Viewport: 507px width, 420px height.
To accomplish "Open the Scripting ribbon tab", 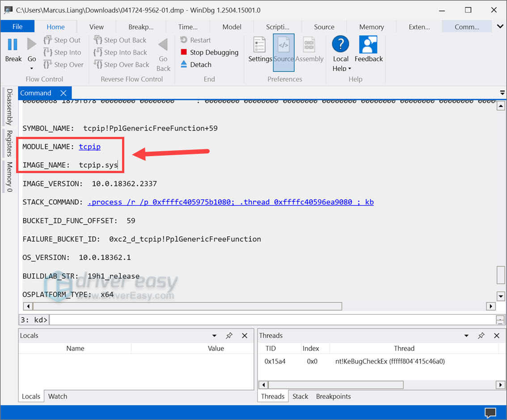I will coord(278,27).
